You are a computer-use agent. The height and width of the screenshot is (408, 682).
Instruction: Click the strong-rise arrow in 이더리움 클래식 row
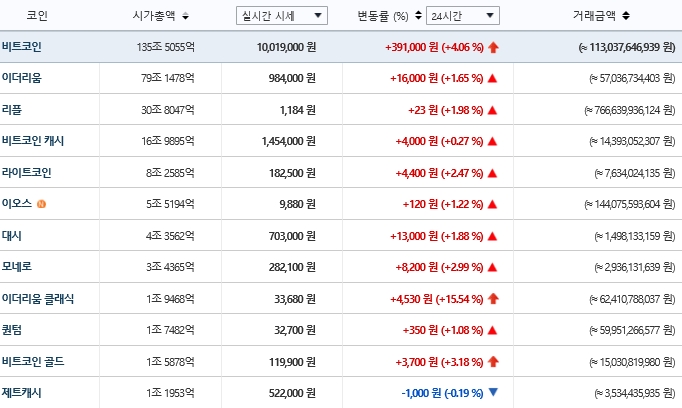pos(493,299)
